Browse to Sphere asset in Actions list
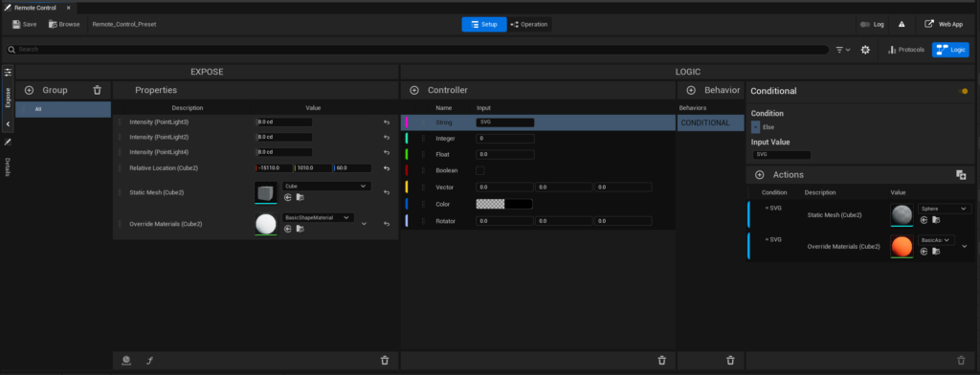The width and height of the screenshot is (980, 375). pyautogui.click(x=936, y=219)
